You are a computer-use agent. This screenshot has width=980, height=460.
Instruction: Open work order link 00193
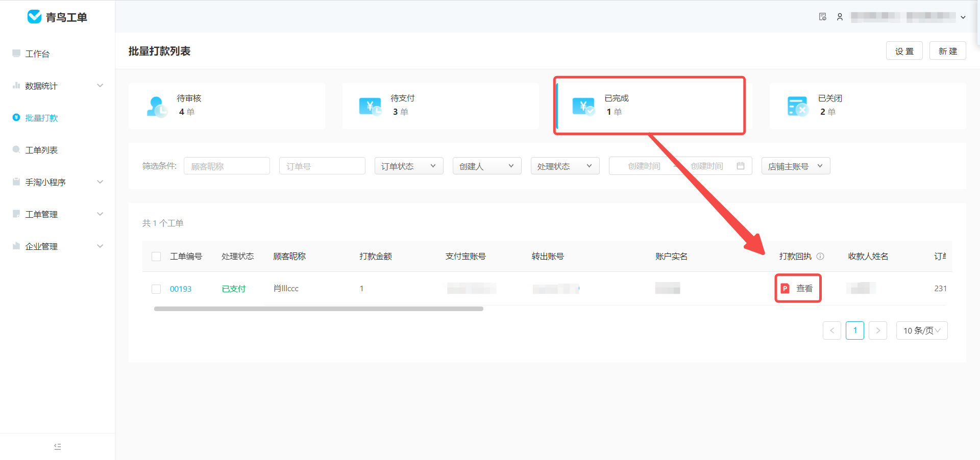181,289
